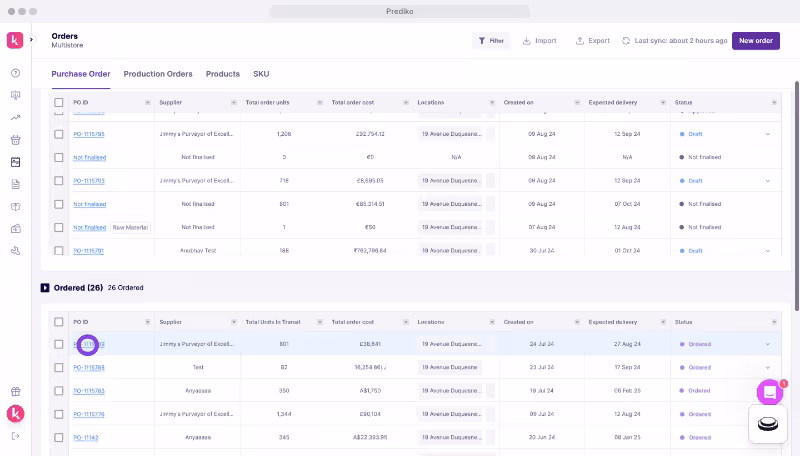The image size is (800, 456).
Task: Open the package box sidebar icon
Action: point(15,207)
